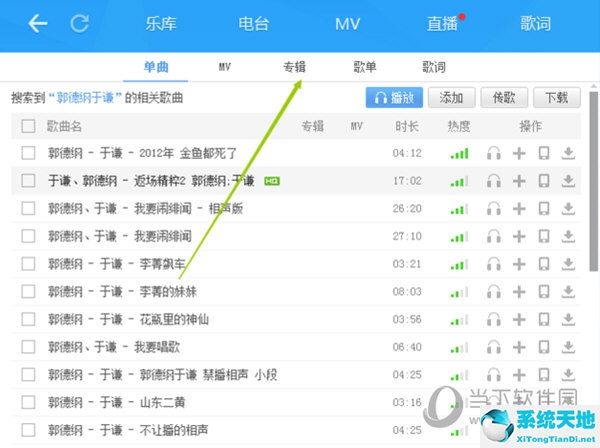Download the 27:10 我要闹绯闻 row
Viewport: 600px width, 448px height.
point(568,236)
